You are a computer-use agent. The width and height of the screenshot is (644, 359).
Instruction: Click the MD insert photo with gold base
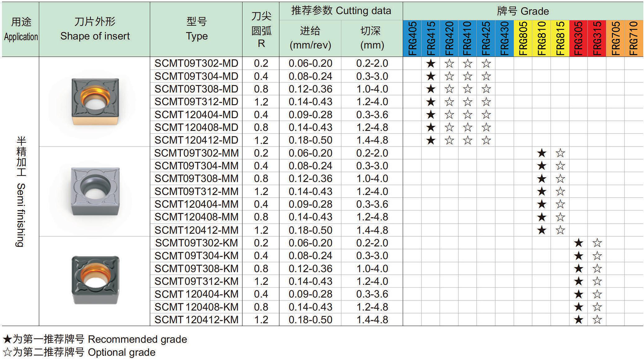95,102
